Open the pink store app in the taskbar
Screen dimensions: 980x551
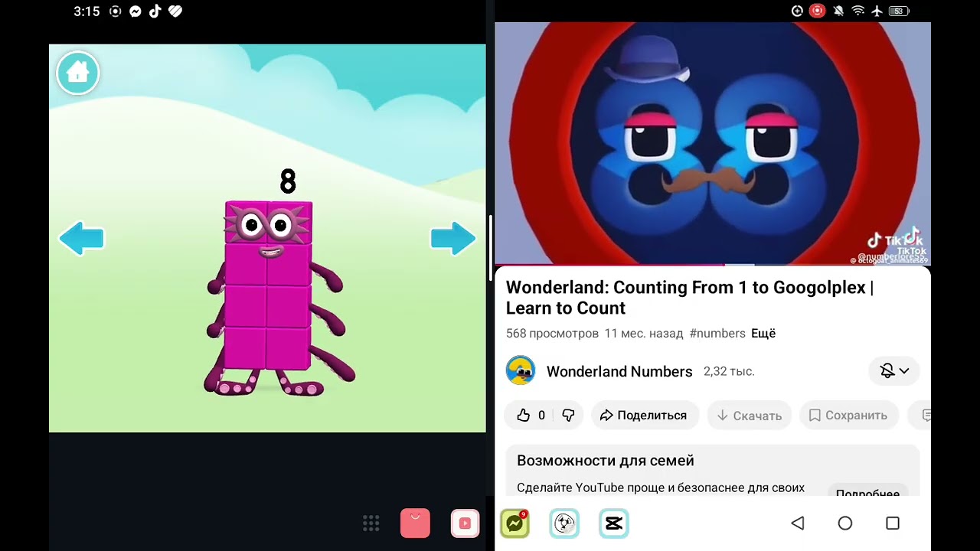(415, 523)
